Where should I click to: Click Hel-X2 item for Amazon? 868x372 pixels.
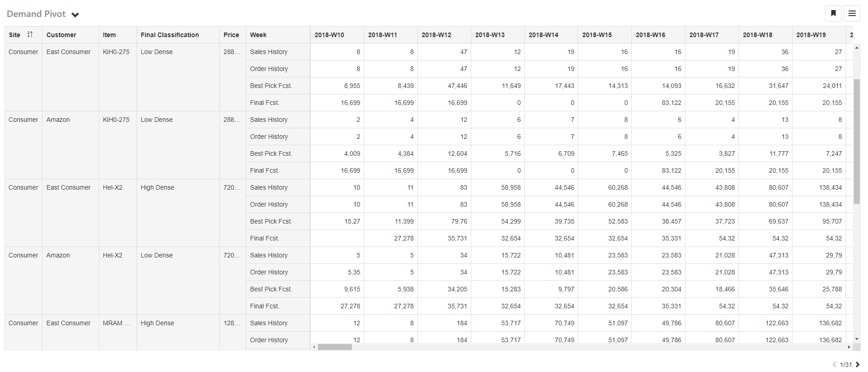coord(113,255)
